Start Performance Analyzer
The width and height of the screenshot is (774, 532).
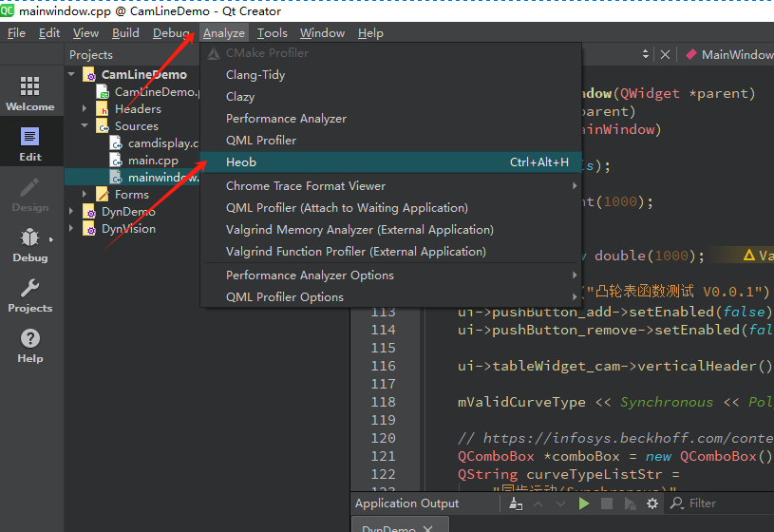391,119
